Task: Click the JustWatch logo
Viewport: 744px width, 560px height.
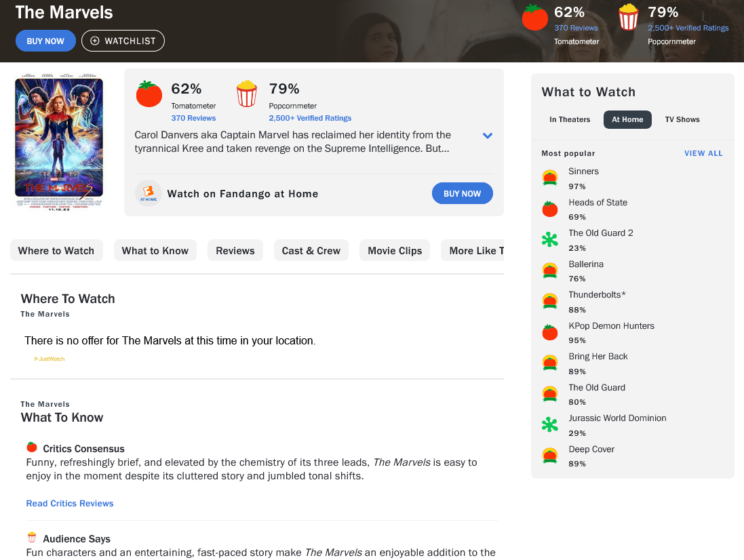Action: click(x=50, y=359)
